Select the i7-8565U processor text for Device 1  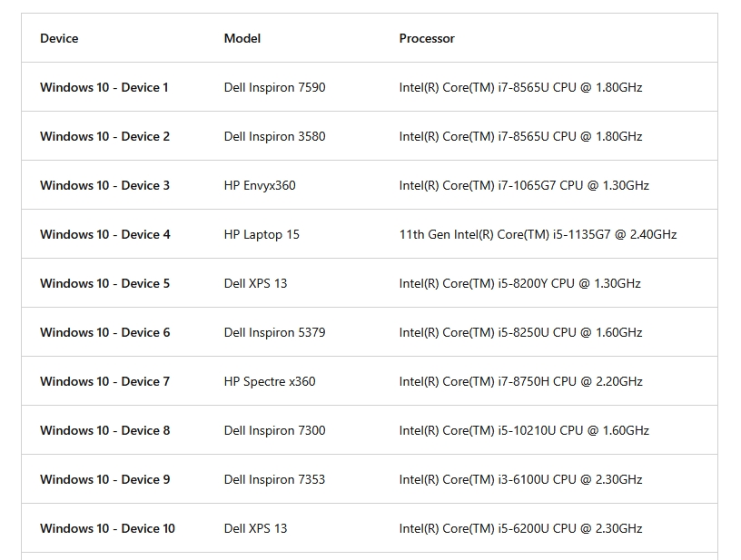520,87
